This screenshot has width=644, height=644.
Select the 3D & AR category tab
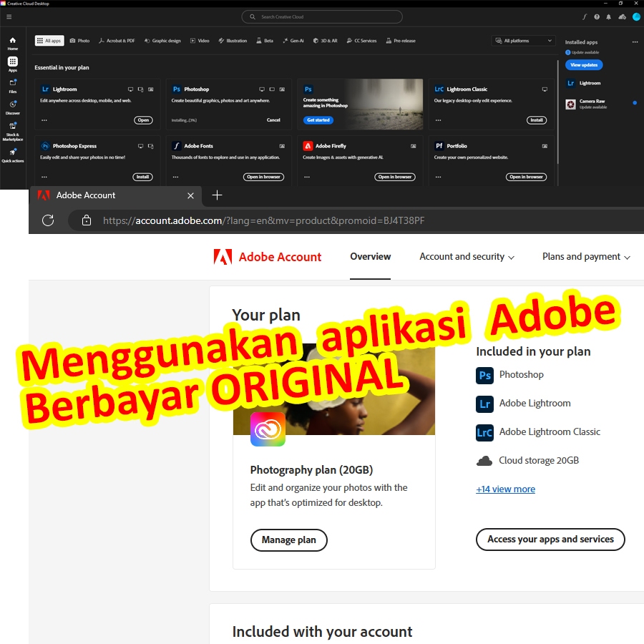[326, 41]
